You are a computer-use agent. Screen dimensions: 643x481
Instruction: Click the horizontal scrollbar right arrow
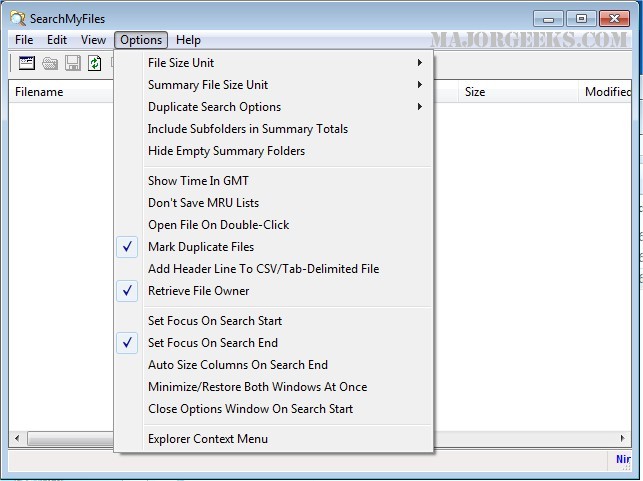pyautogui.click(x=623, y=438)
